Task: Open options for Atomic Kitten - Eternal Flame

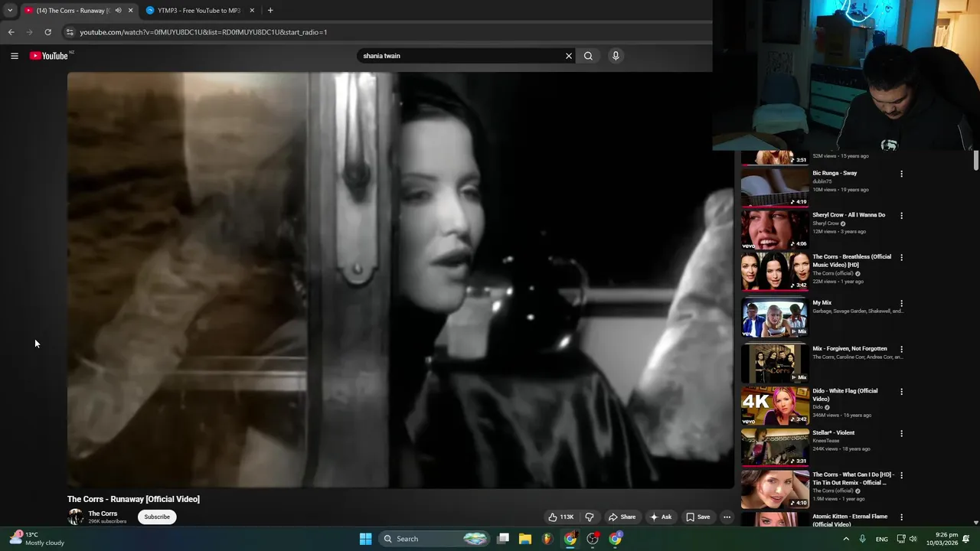Action: (x=901, y=517)
